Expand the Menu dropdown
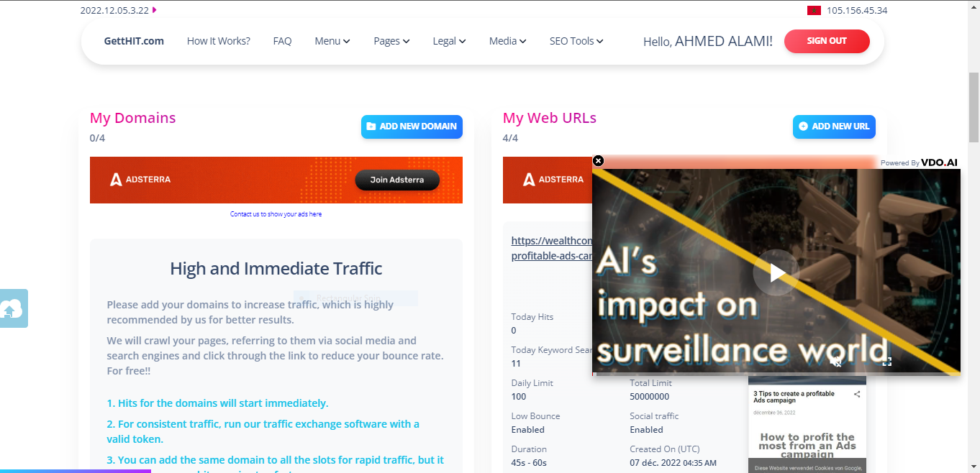 [332, 41]
